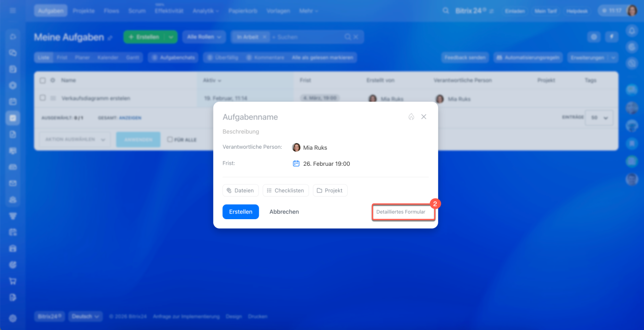The width and height of the screenshot is (644, 330).
Task: Cancel with the Abbrechen button
Action: [x=284, y=212]
